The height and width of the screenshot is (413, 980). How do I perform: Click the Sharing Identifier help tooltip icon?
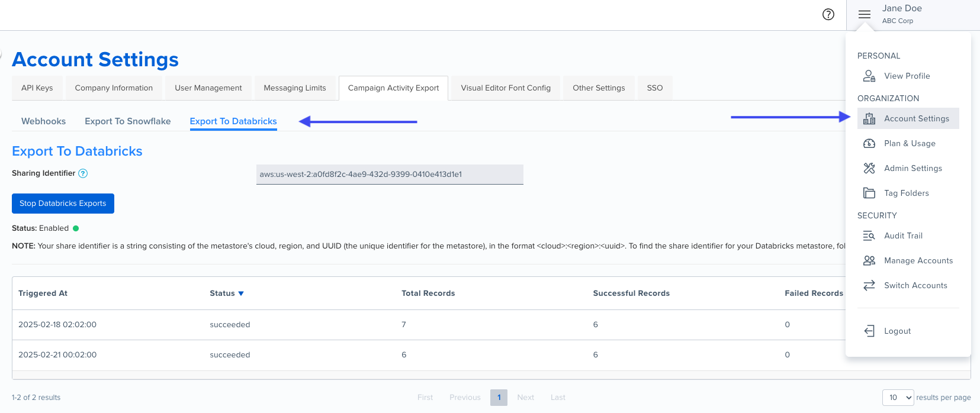[83, 173]
